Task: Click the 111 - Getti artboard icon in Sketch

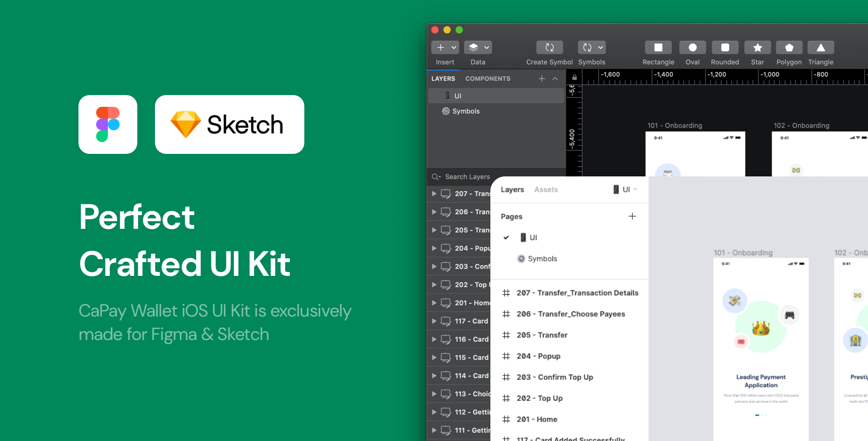Action: point(446,431)
